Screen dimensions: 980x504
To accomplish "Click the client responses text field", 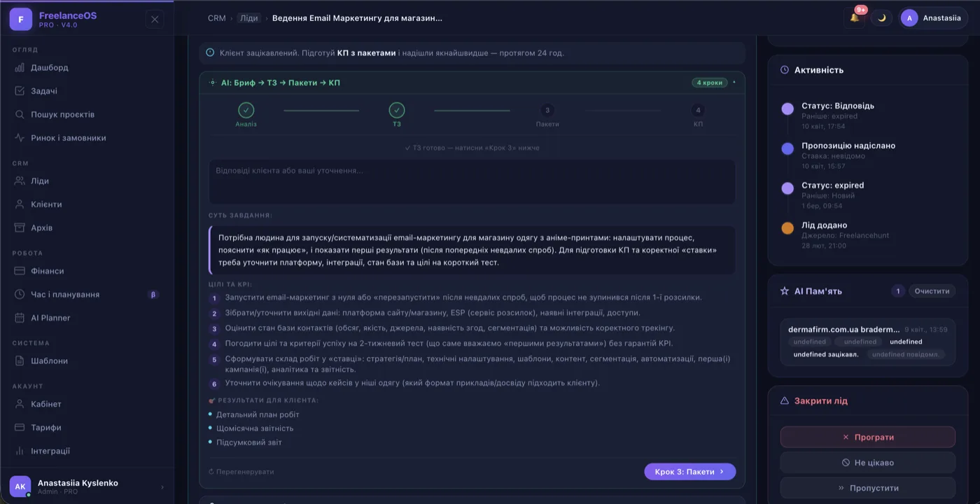I will 471,181.
